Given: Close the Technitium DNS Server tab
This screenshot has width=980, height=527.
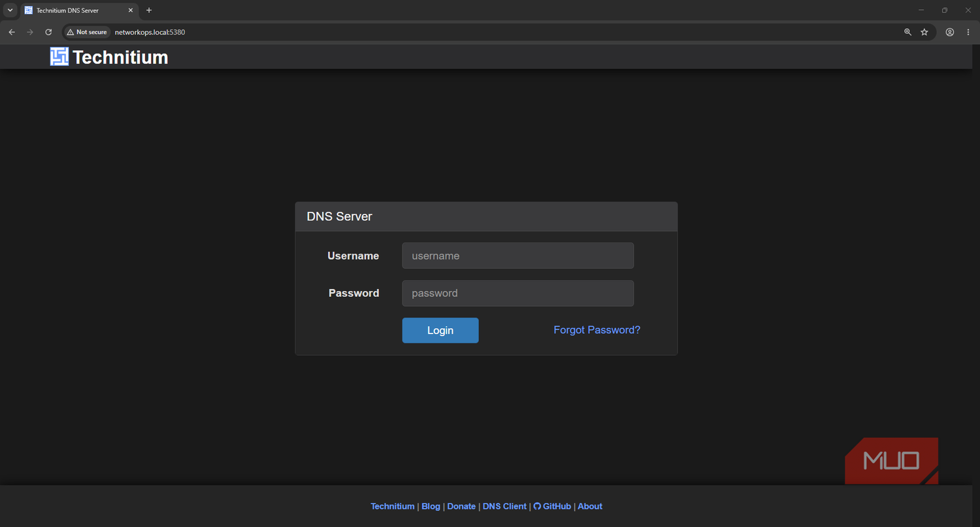Looking at the screenshot, I should 131,10.
